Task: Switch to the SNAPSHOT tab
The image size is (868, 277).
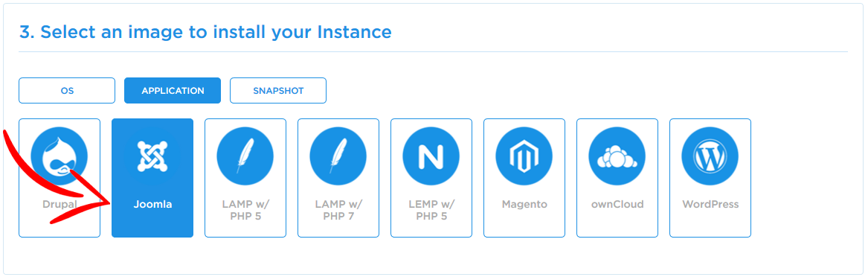Action: tap(278, 90)
